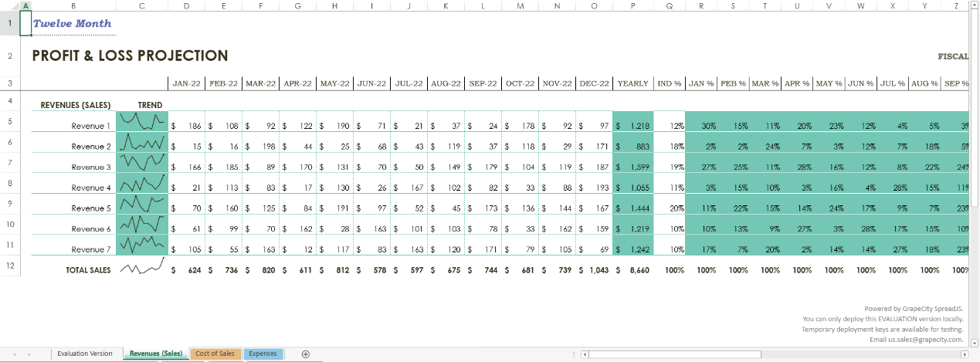Select row header 12
Screen dimensions: 980x362
10,265
